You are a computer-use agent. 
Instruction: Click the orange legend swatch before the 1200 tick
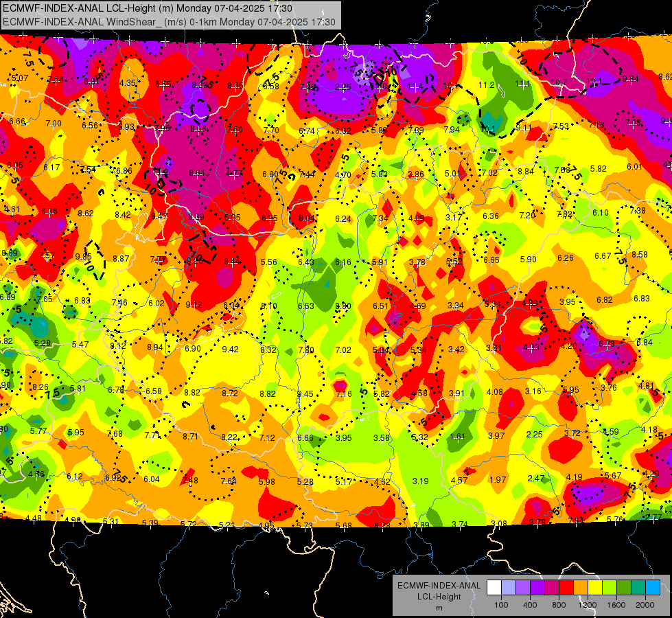[x=581, y=588]
